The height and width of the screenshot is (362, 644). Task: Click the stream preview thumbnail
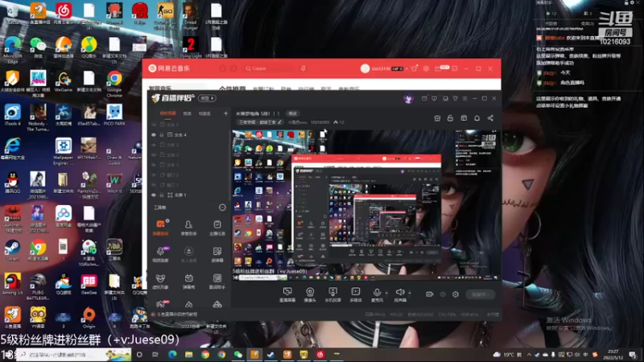[x=366, y=205]
